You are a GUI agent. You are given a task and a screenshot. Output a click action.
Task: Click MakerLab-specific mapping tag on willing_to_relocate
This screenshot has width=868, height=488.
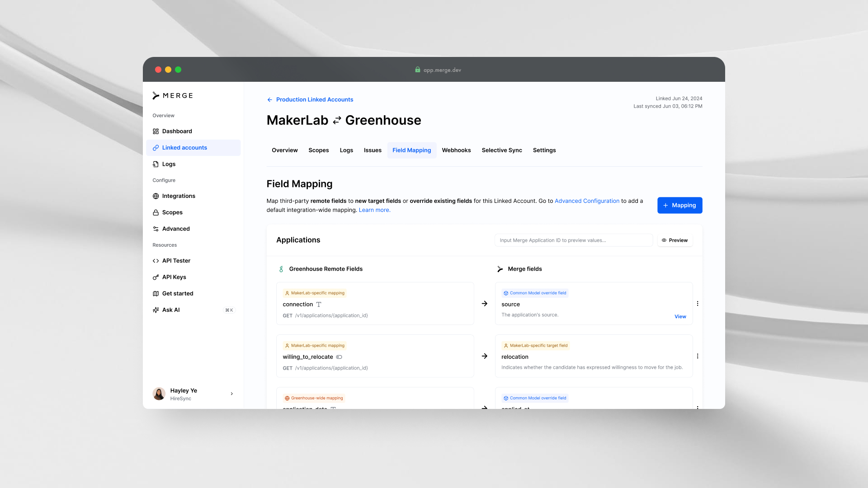click(315, 346)
